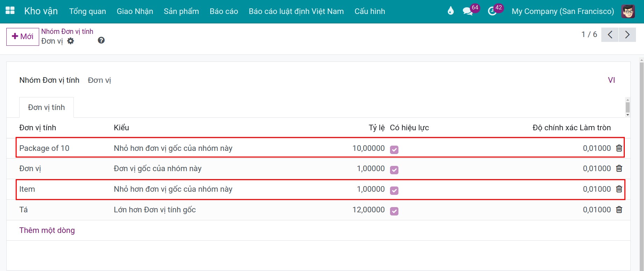
Task: Go to the previous record
Action: [610, 35]
